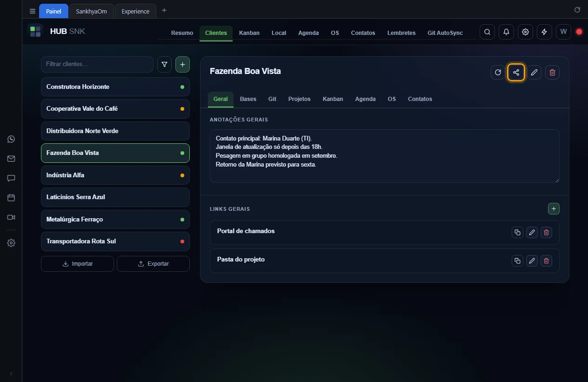Add a new client with plus button
588x382 pixels.
[x=182, y=65]
